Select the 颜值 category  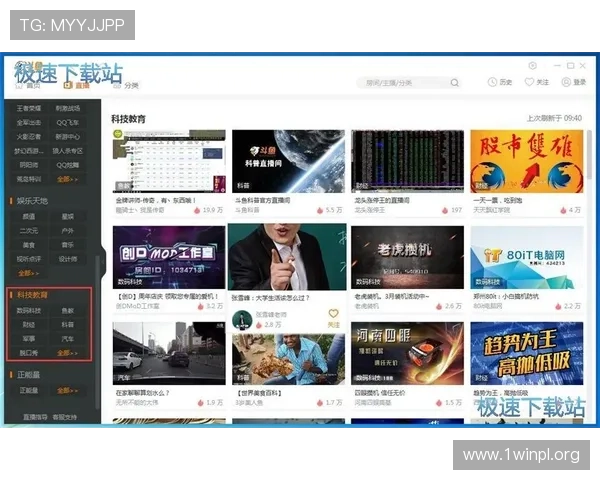click(x=29, y=217)
